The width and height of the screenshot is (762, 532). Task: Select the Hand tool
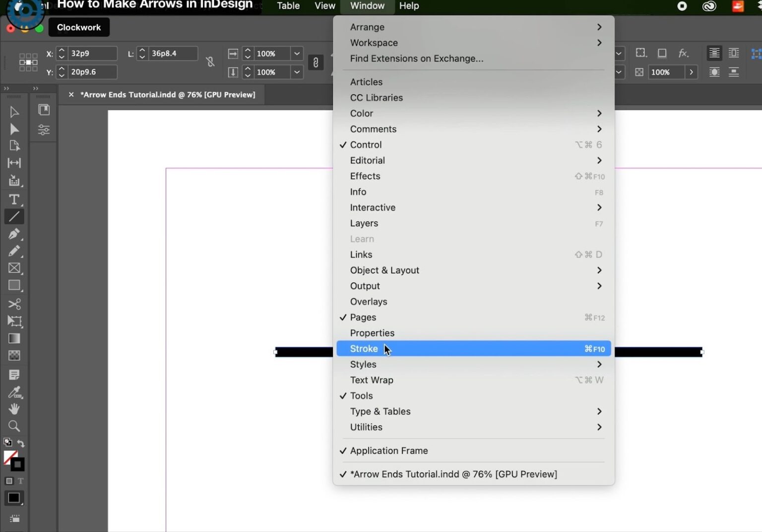pos(14,409)
